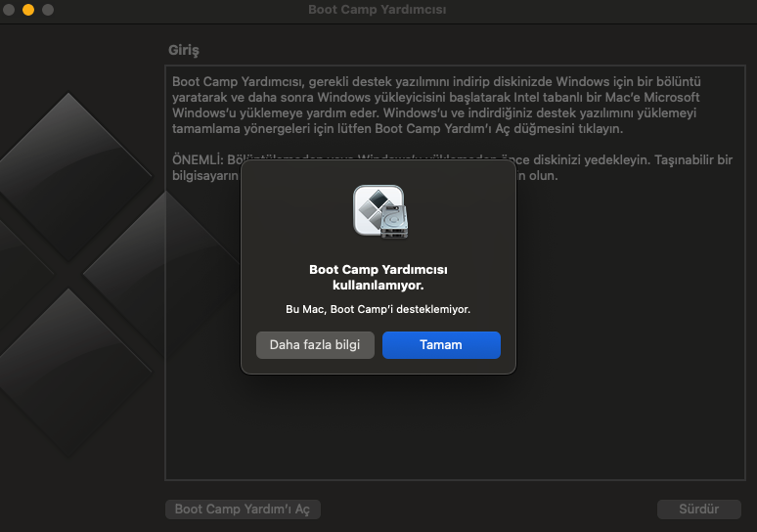Image resolution: width=757 pixels, height=532 pixels.
Task: Minimize the window with the yellow button
Action: pos(28,9)
